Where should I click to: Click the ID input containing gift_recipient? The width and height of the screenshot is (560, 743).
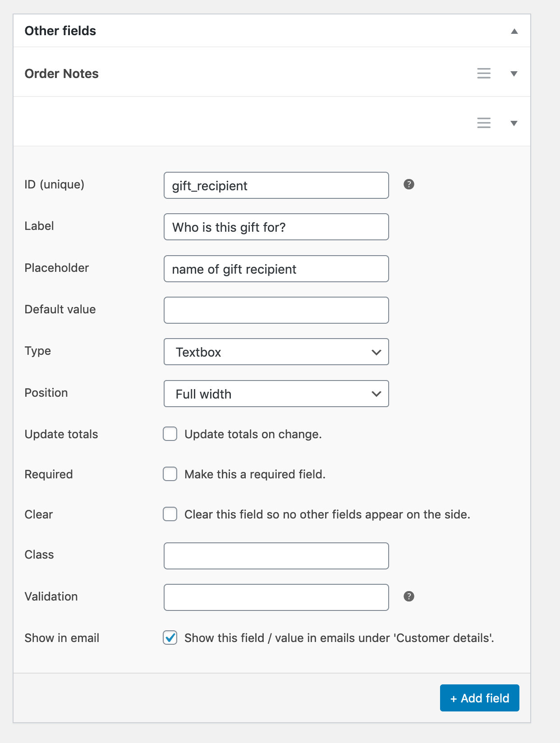click(x=276, y=186)
